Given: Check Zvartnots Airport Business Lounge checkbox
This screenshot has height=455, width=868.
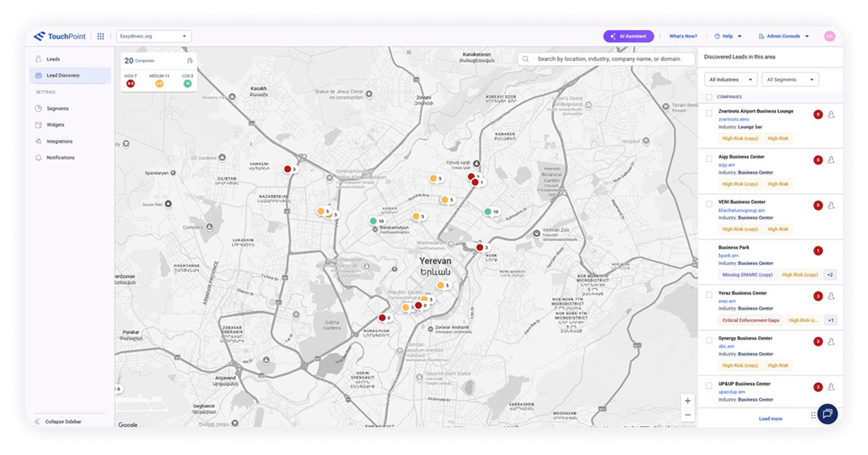Looking at the screenshot, I should (709, 113).
